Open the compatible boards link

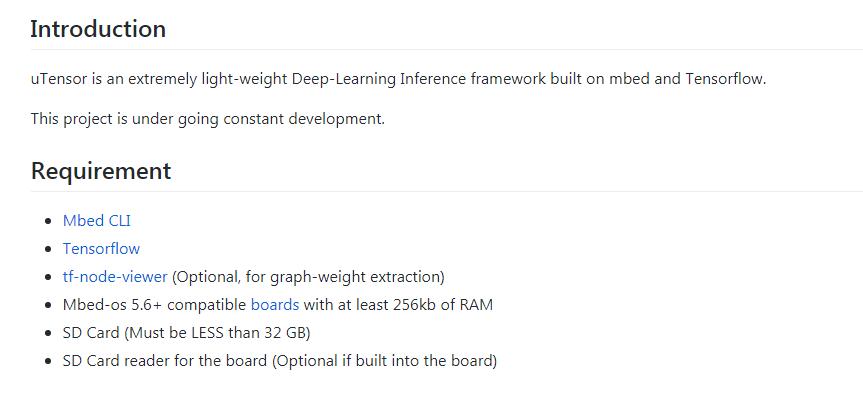[275, 305]
